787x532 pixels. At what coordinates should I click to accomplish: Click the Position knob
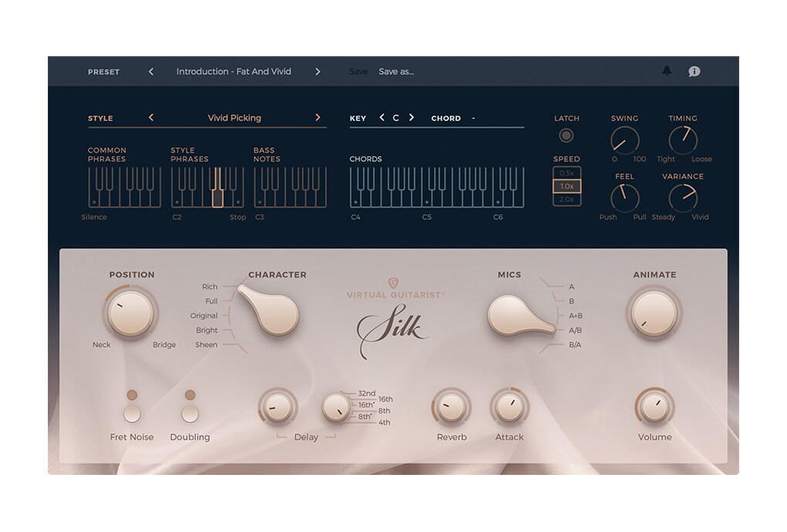[x=130, y=313]
